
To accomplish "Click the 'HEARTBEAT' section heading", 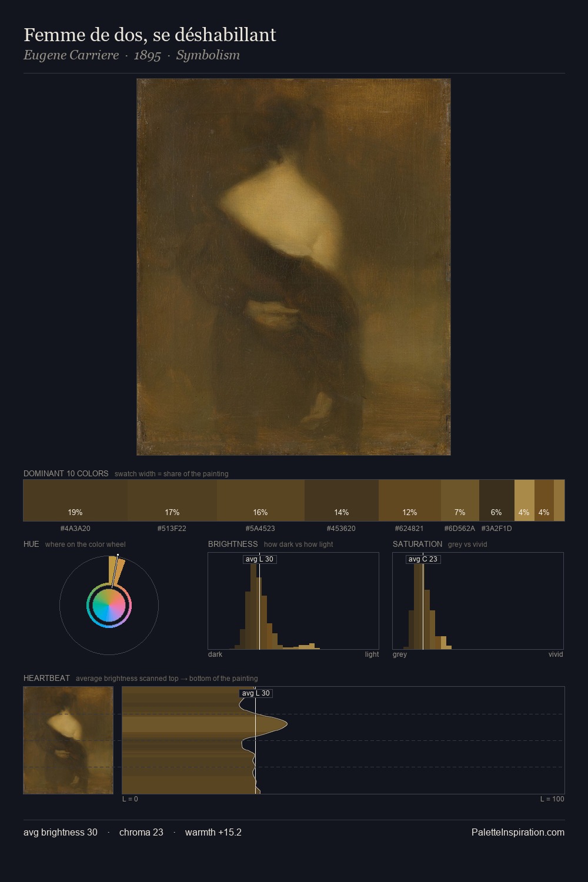I will point(46,678).
